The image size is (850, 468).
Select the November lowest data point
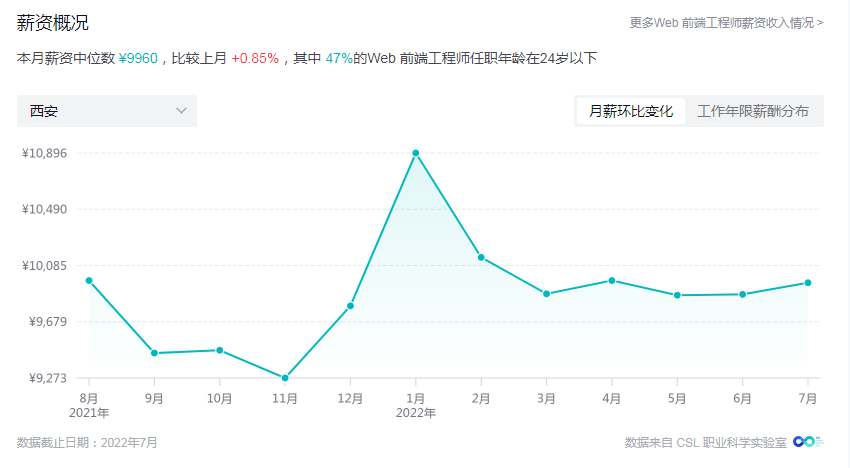point(285,378)
